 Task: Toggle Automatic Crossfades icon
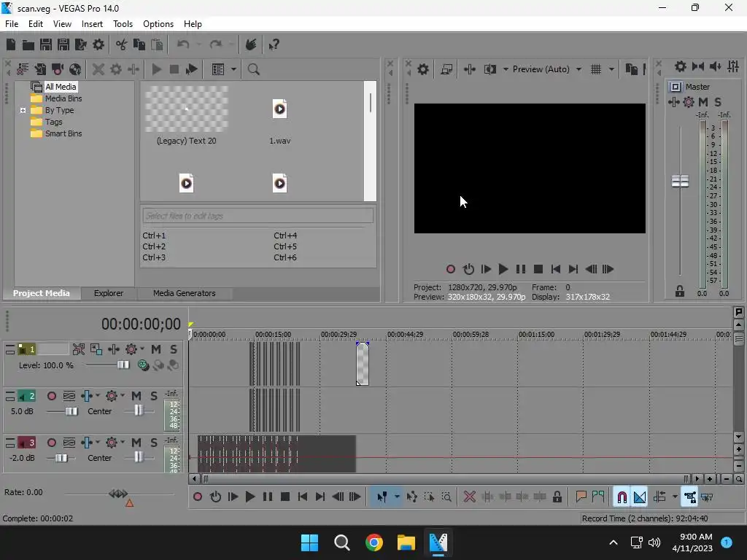(639, 497)
